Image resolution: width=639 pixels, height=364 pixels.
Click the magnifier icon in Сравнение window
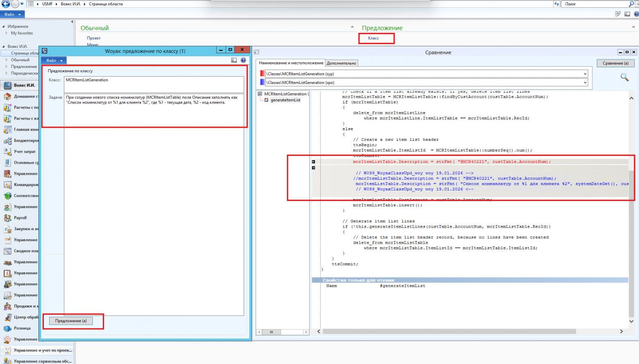click(x=625, y=77)
